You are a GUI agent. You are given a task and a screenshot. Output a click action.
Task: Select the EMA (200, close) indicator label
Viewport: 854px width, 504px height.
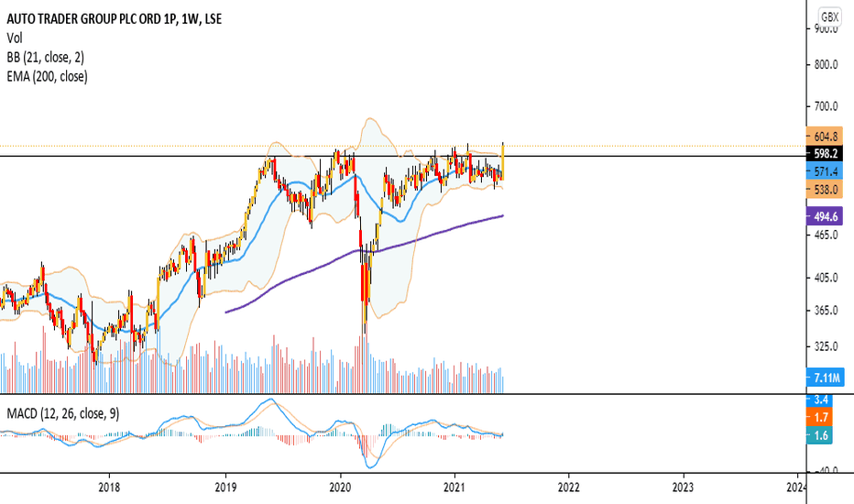(47, 76)
